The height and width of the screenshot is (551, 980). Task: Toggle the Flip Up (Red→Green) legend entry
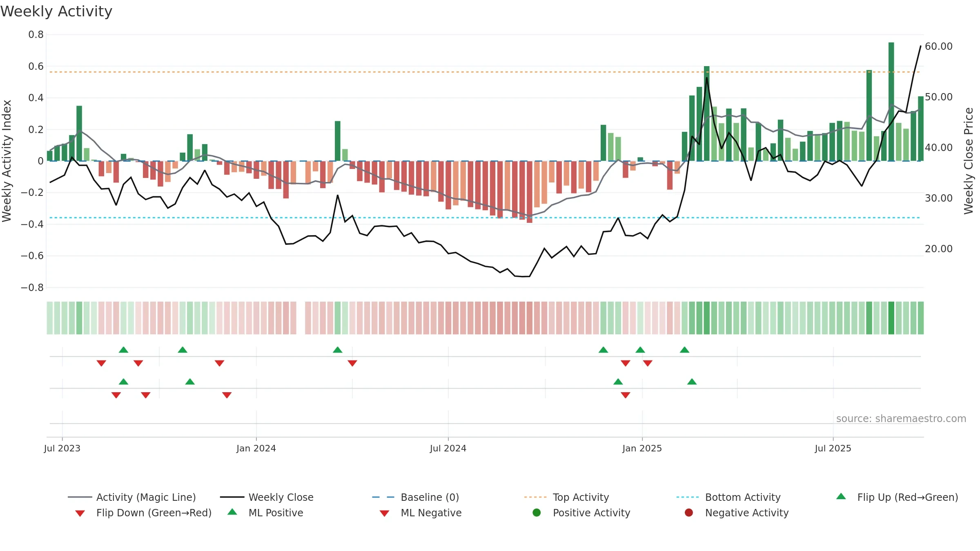click(897, 497)
